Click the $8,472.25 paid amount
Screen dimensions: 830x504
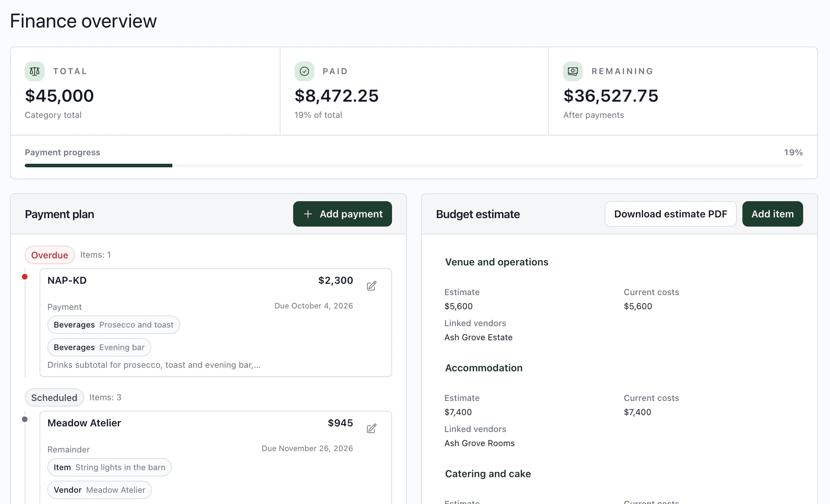(336, 96)
